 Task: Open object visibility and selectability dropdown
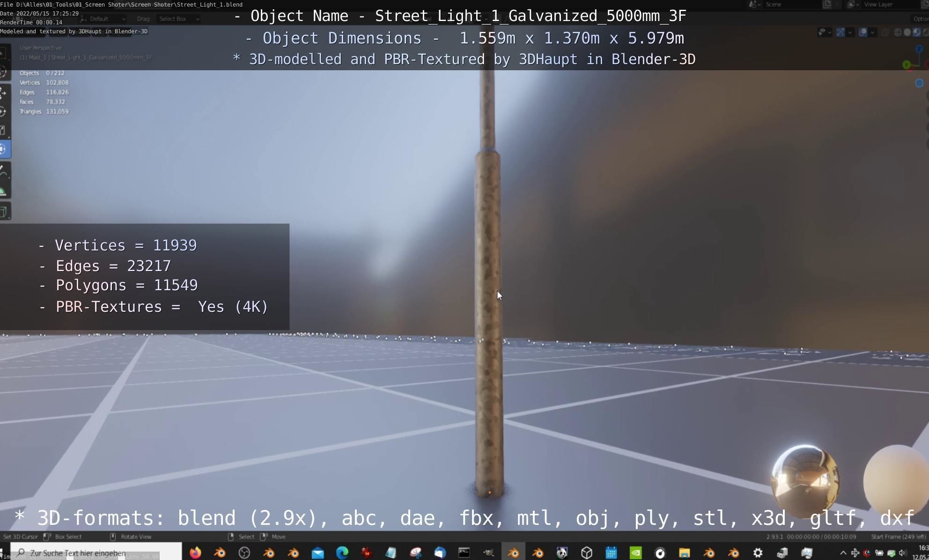pyautogui.click(x=824, y=32)
